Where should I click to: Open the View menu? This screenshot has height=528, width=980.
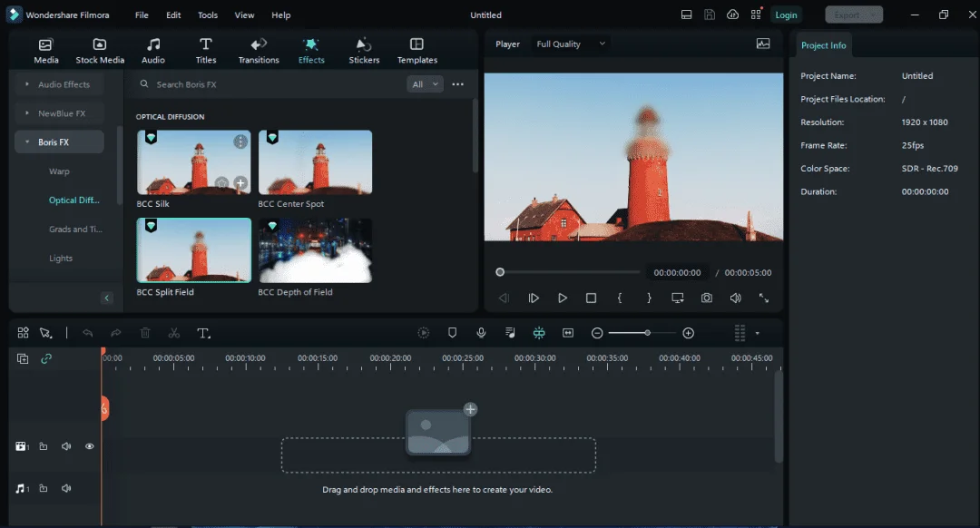(x=244, y=15)
